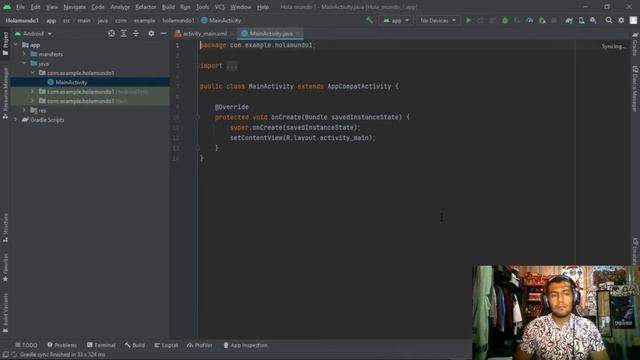Image resolution: width=640 pixels, height=360 pixels.
Task: Open the Gradle tool window on right
Action: tap(635, 45)
